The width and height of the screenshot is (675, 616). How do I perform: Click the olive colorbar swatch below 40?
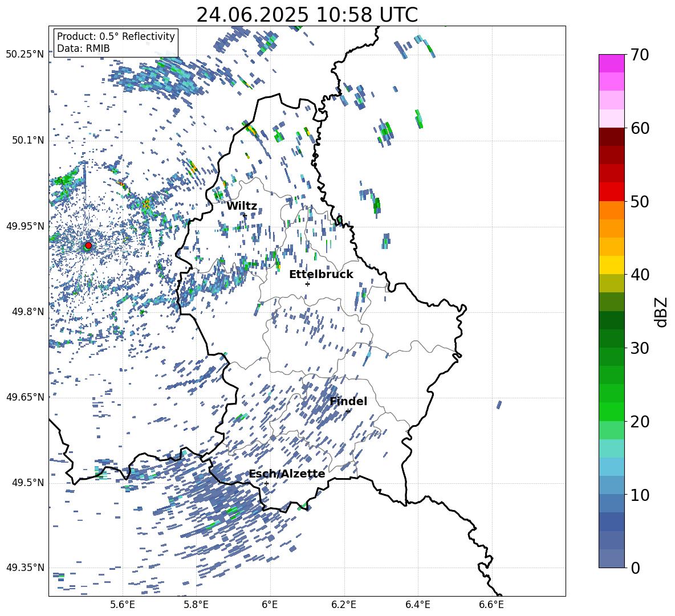tap(611, 283)
